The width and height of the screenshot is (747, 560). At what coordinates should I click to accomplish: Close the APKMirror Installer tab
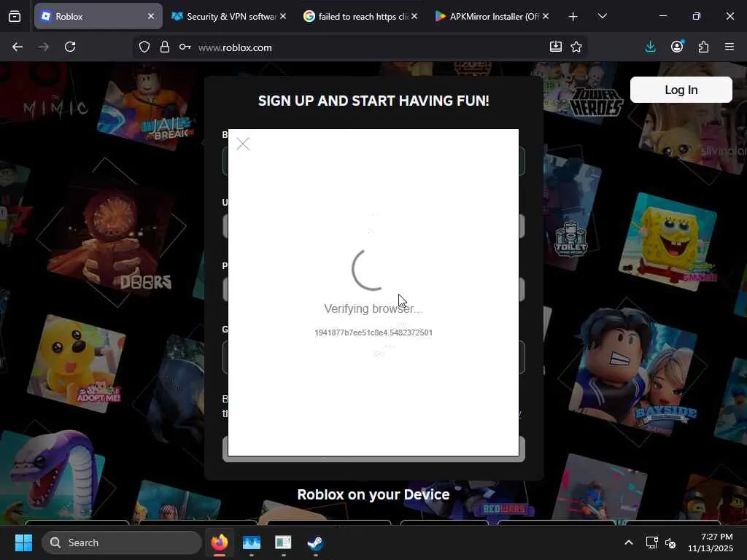point(546,16)
